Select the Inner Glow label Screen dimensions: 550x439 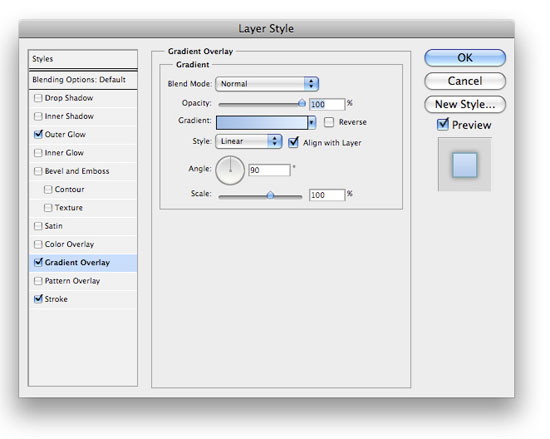click(x=64, y=153)
